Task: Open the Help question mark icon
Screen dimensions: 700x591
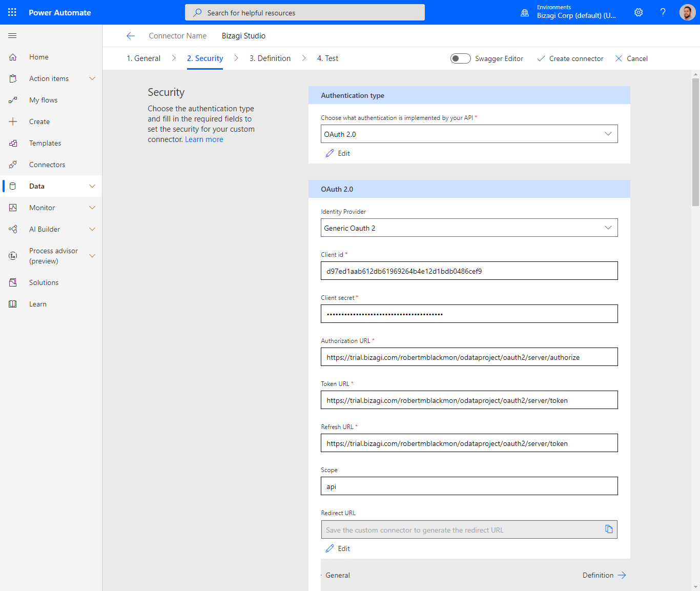Action: click(x=663, y=12)
